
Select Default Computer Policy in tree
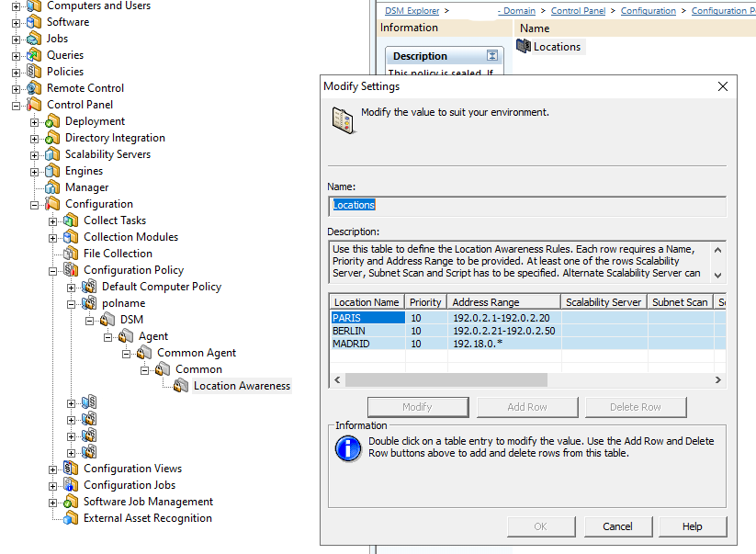coord(162,287)
